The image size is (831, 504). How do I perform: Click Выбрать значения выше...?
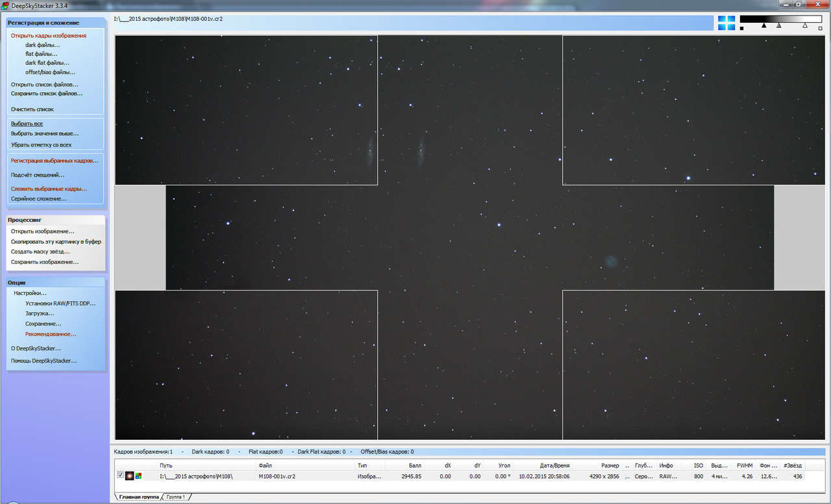click(45, 133)
